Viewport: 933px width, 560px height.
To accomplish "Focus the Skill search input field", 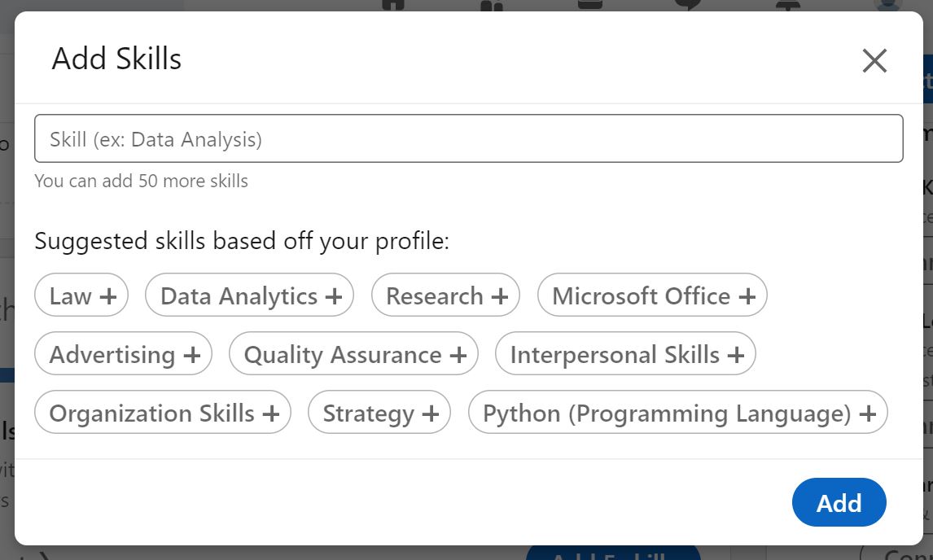I will pos(468,139).
